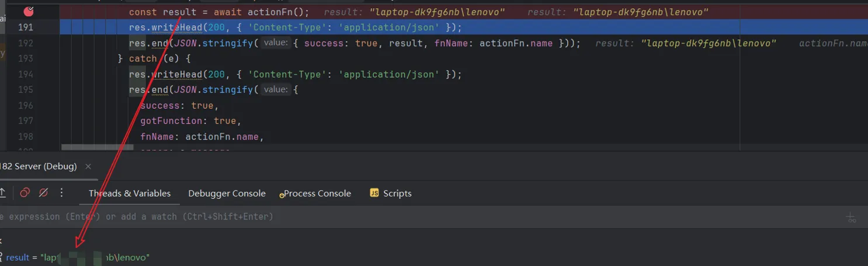The height and width of the screenshot is (266, 868).
Task: Click line number 191 in the gutter
Action: pyautogui.click(x=26, y=27)
